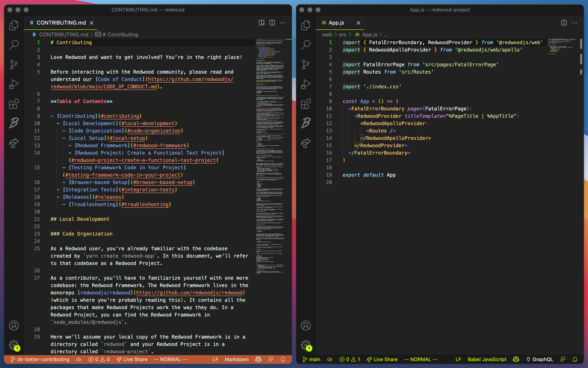The width and height of the screenshot is (588, 368).
Task: Change LF end of line in redwood window
Action: 215,359
